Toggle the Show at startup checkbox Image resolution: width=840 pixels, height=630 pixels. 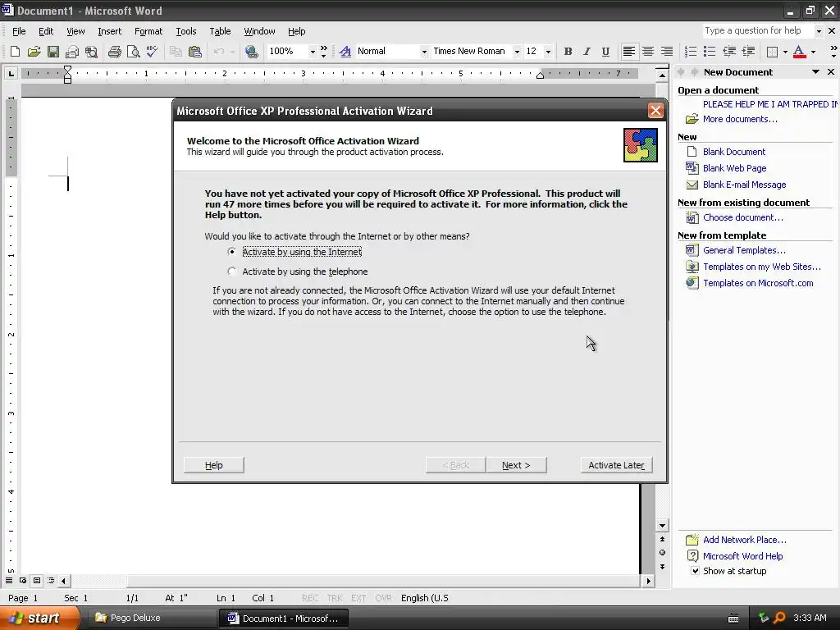695,571
